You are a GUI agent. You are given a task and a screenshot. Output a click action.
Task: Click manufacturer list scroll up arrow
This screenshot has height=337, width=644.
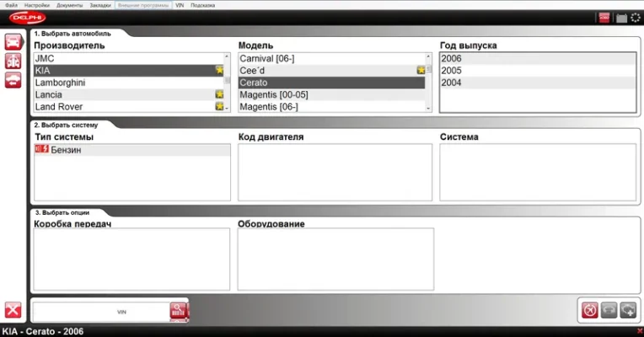(227, 56)
